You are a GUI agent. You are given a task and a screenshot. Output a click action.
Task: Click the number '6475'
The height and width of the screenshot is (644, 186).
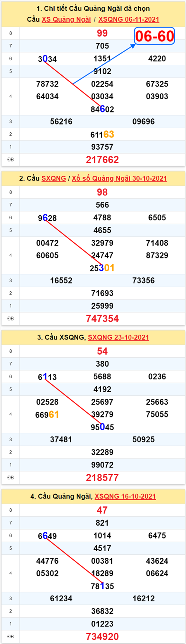pyautogui.click(x=157, y=536)
